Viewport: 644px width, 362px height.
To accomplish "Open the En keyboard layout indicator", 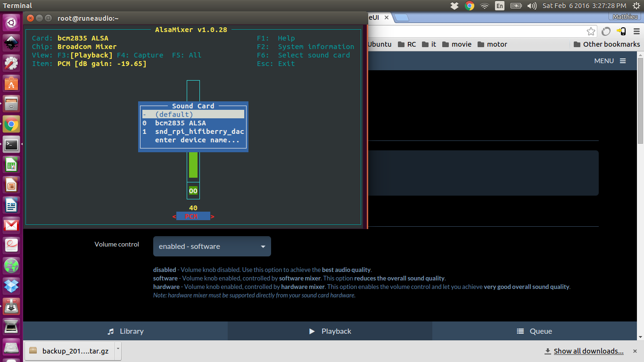I will click(x=500, y=6).
